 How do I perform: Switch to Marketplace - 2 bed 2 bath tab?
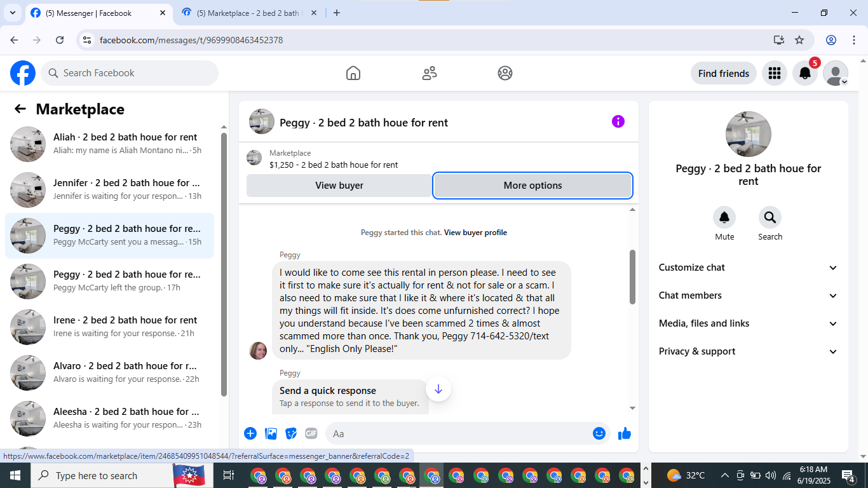click(249, 13)
